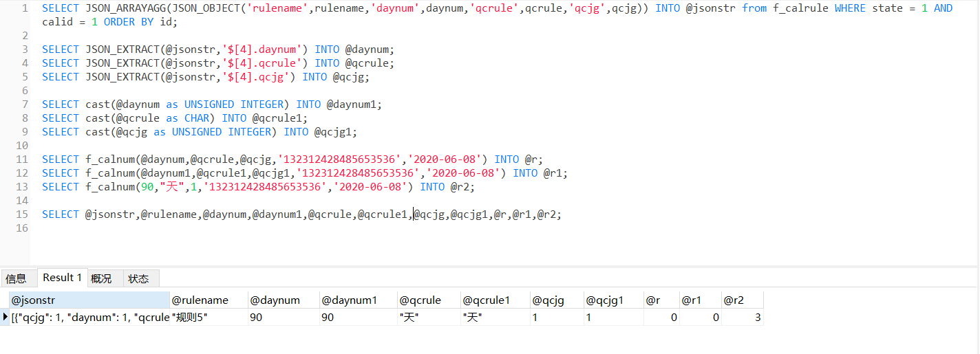
Task: Click '$[4].daynum' string in line 3
Action: click(x=262, y=49)
